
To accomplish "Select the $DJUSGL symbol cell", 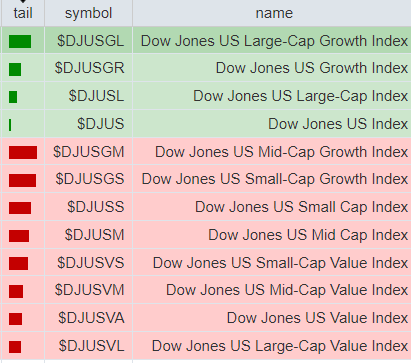I will click(x=88, y=41).
